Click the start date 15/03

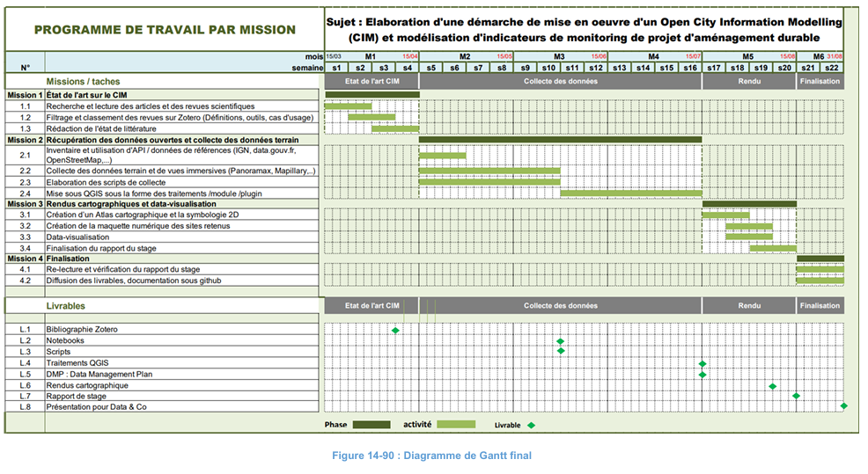click(334, 56)
